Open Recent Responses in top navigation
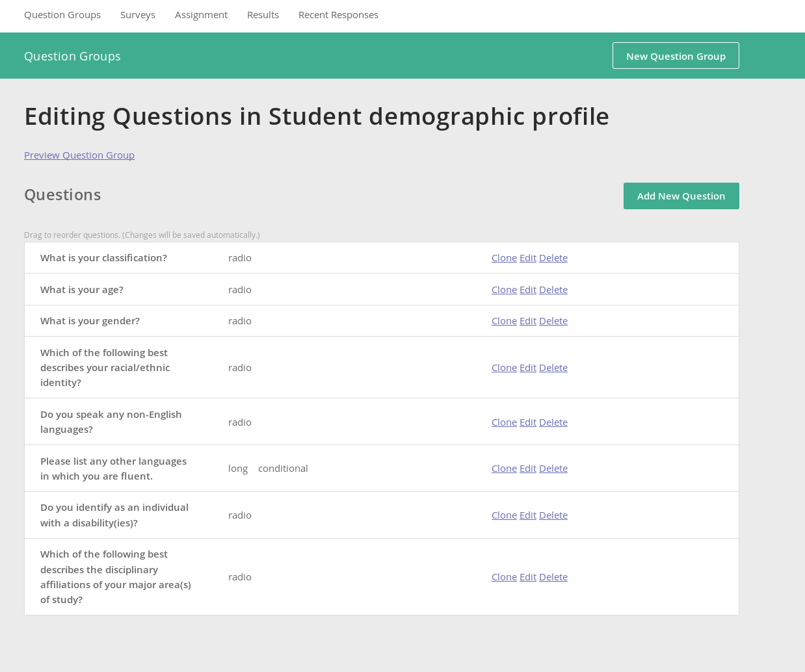805x672 pixels. pyautogui.click(x=338, y=14)
